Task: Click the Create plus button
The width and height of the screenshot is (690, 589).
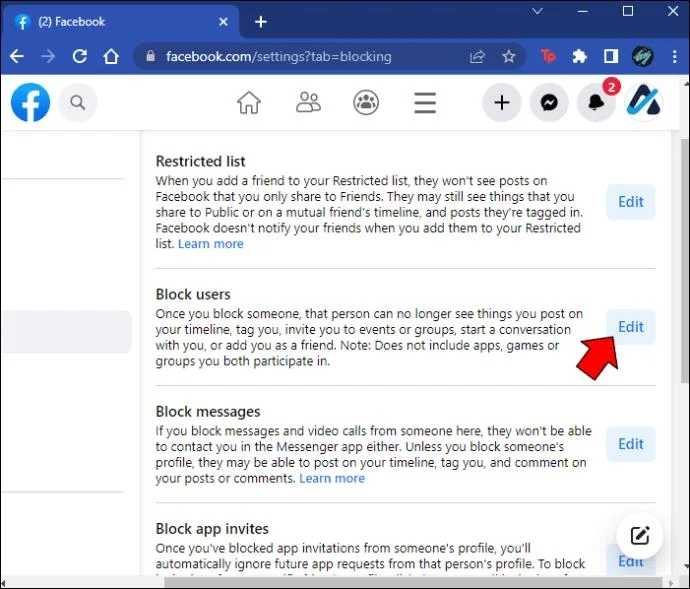Action: tap(502, 103)
